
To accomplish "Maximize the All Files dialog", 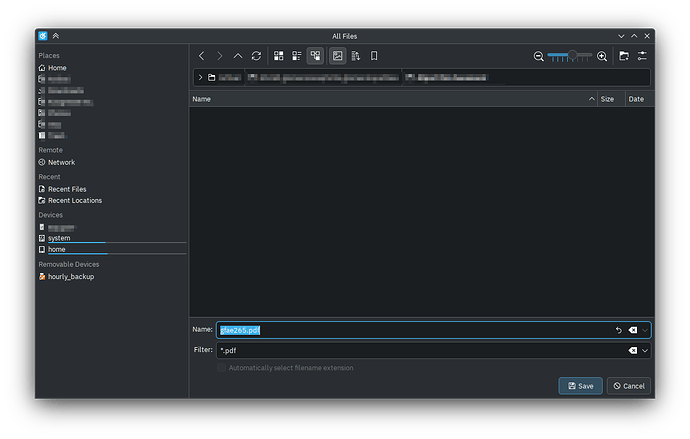I will tap(634, 36).
